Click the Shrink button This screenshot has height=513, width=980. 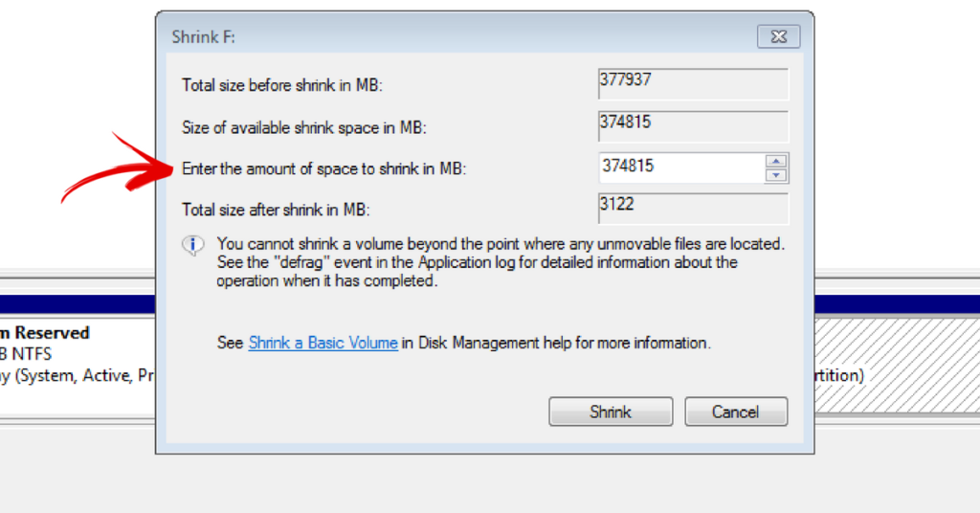611,412
